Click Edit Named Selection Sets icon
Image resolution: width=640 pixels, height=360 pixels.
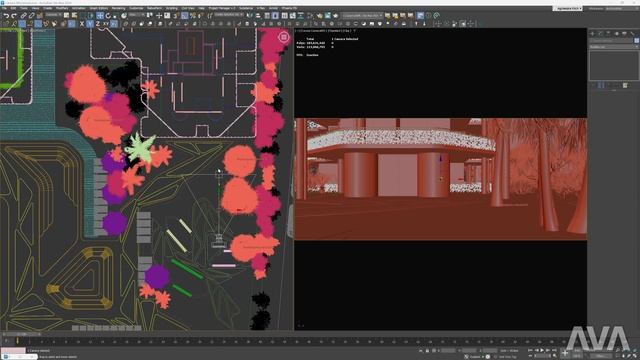point(210,16)
